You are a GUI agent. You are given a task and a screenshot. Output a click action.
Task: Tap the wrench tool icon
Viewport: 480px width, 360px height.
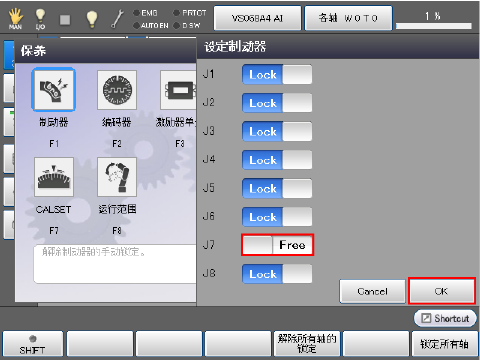pyautogui.click(x=117, y=19)
